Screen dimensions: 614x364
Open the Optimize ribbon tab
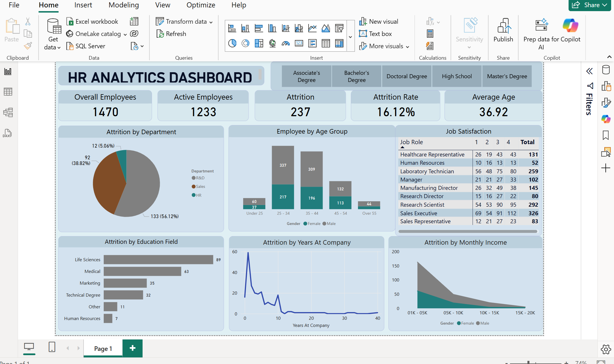click(x=201, y=5)
